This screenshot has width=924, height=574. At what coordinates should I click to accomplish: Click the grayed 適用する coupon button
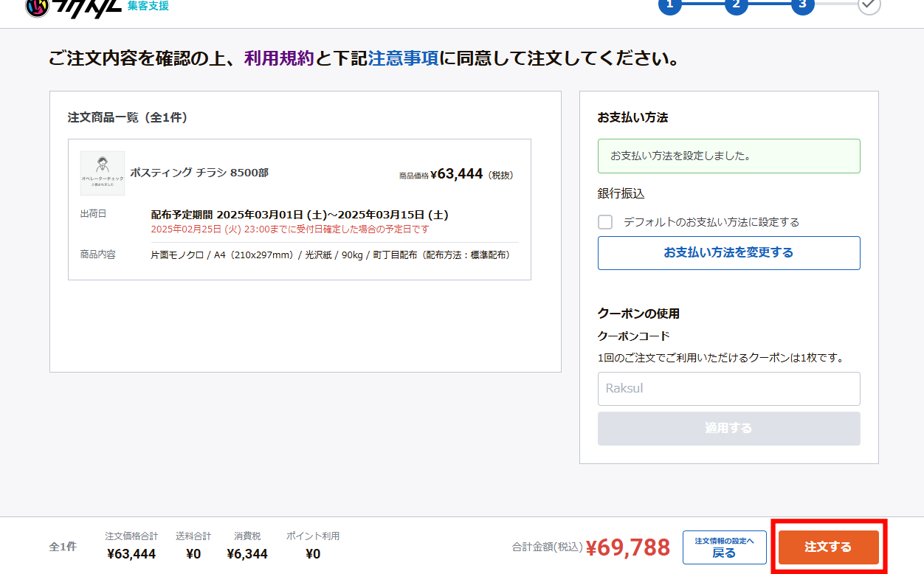728,428
